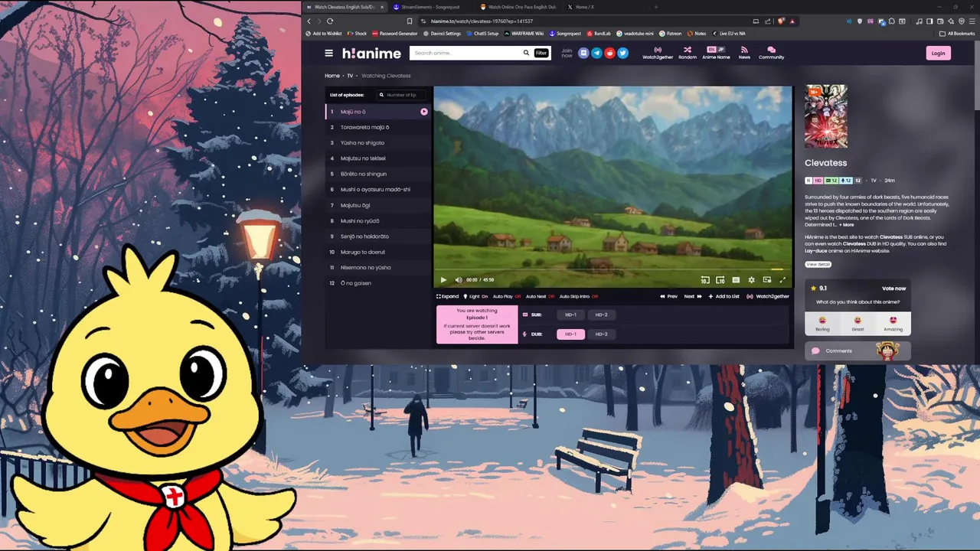Open the Twitter join icon
Image resolution: width=980 pixels, height=551 pixels.
622,53
